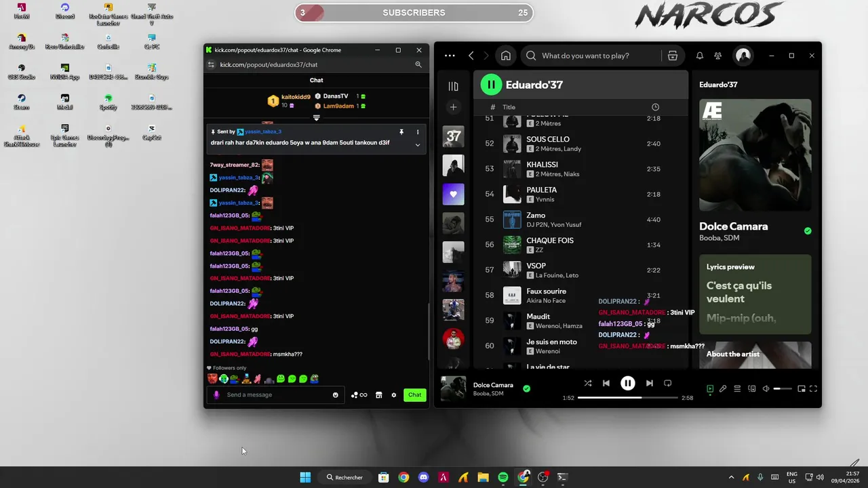The image size is (868, 488).
Task: Collapse Your Library sidebar icon
Action: coord(454,86)
